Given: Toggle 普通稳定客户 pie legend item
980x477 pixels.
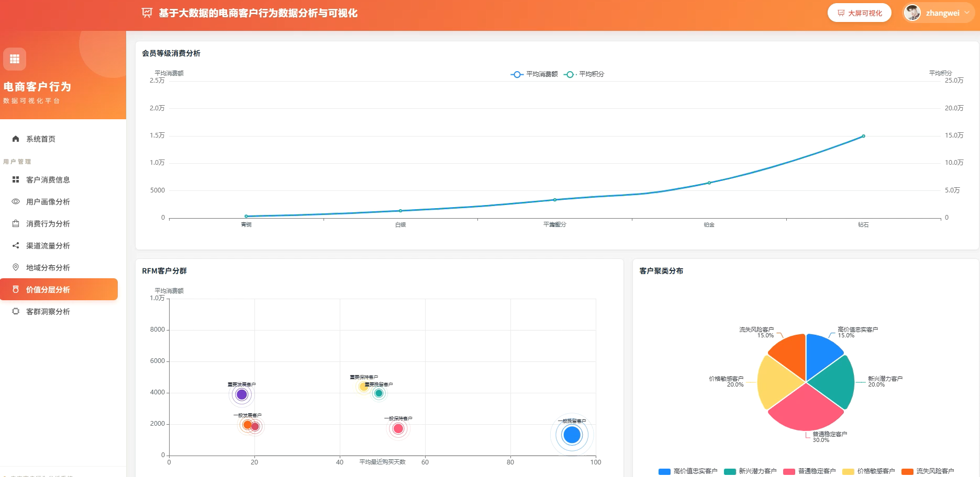Looking at the screenshot, I should coord(809,471).
